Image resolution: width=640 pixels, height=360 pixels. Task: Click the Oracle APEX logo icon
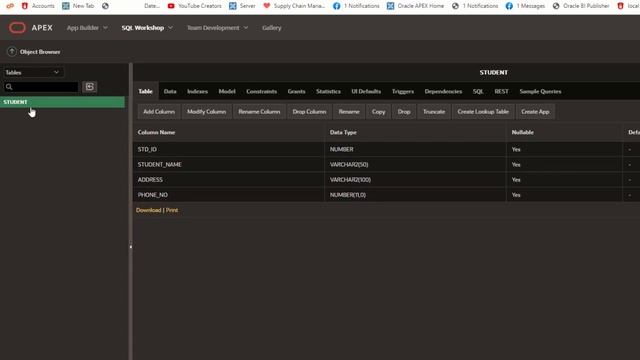(x=17, y=28)
